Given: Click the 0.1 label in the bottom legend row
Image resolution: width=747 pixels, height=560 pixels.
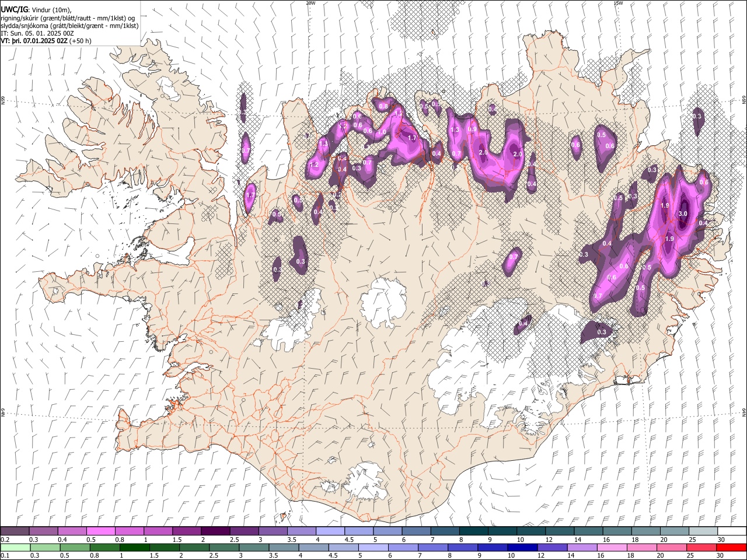Looking at the screenshot, I should click(5, 555).
